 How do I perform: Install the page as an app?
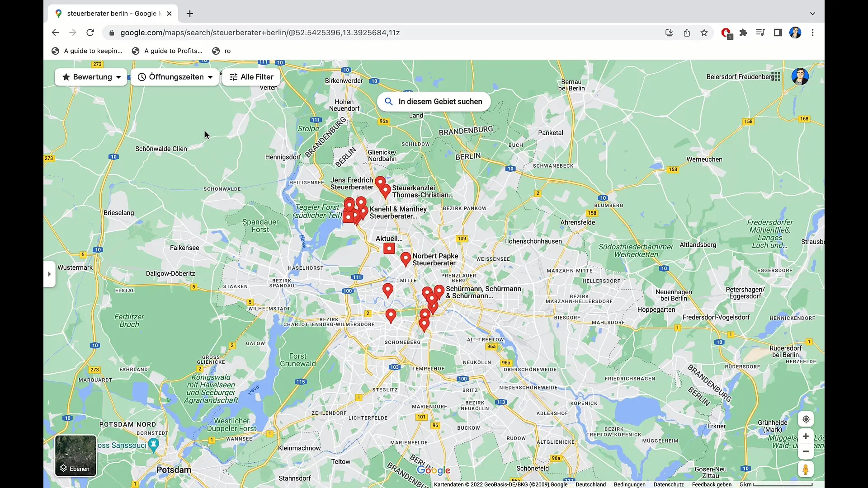tap(670, 33)
